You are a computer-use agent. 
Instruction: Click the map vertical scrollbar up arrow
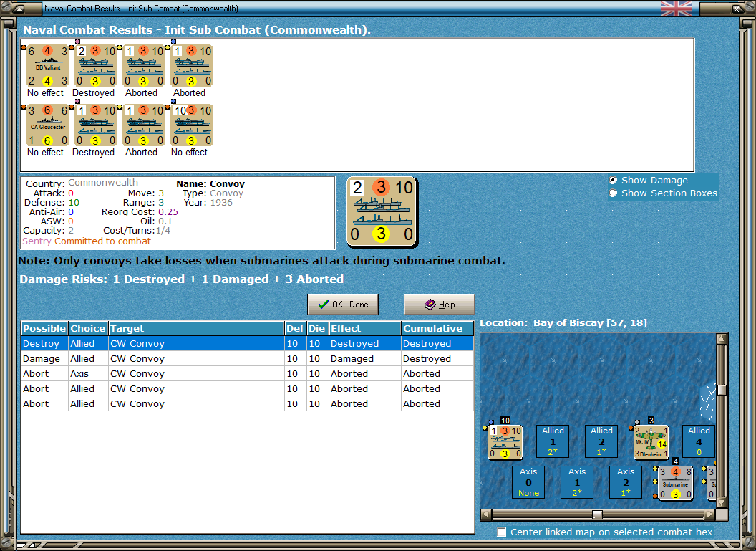pyautogui.click(x=722, y=339)
